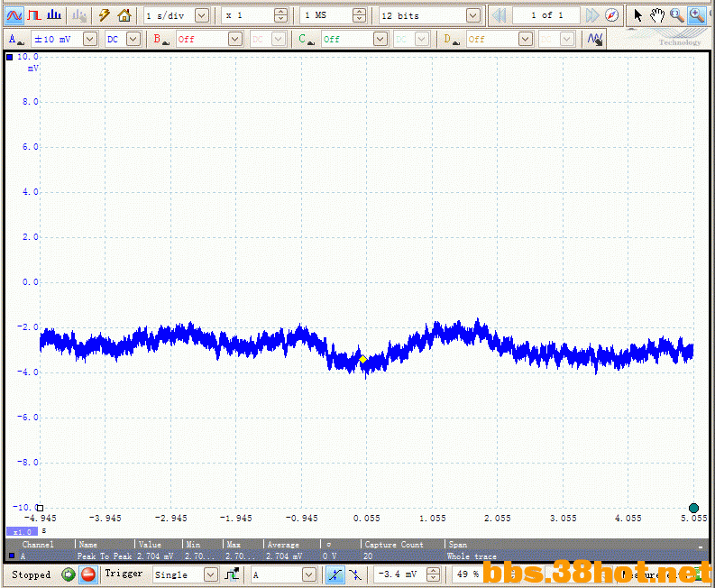Click the Home icon in toolbar

click(x=124, y=15)
